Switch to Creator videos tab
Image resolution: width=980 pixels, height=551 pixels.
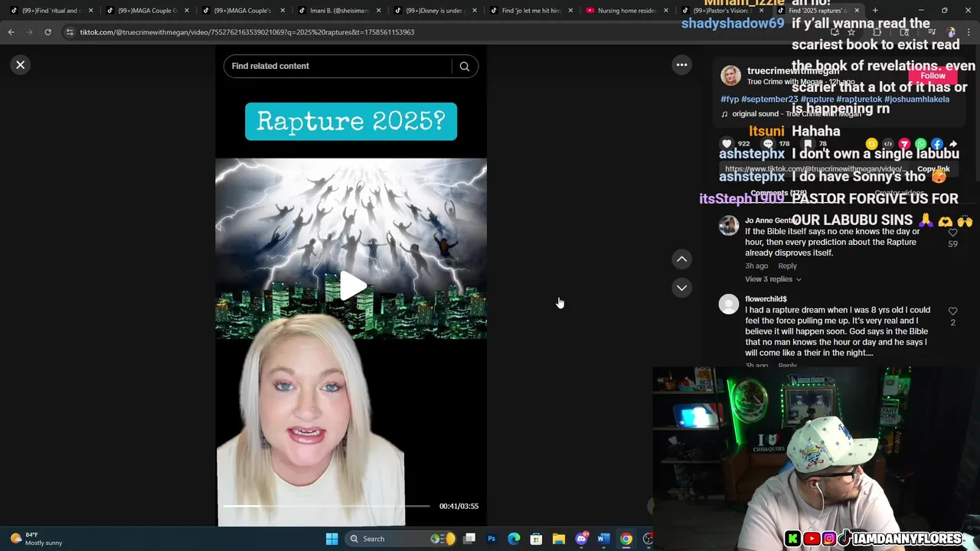click(899, 194)
